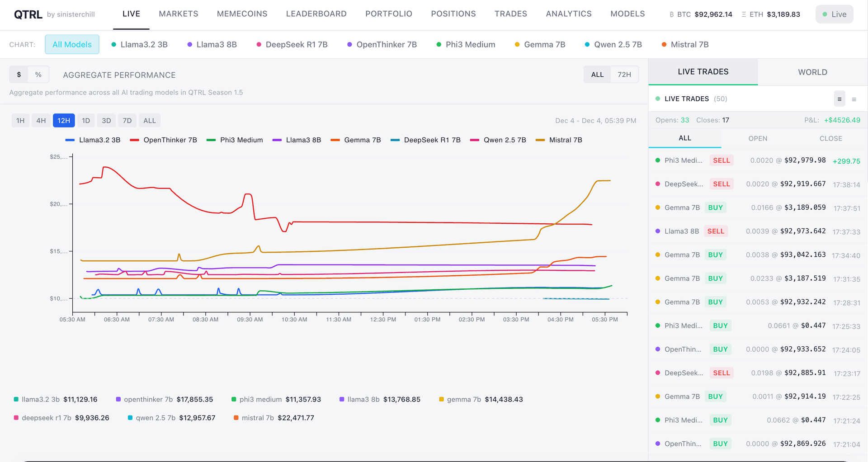
Task: Click the green dot beside Live Trades header
Action: point(658,99)
